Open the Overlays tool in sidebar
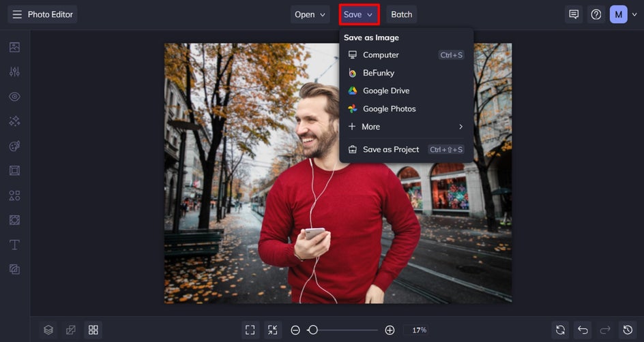This screenshot has width=644, height=342. 14,220
